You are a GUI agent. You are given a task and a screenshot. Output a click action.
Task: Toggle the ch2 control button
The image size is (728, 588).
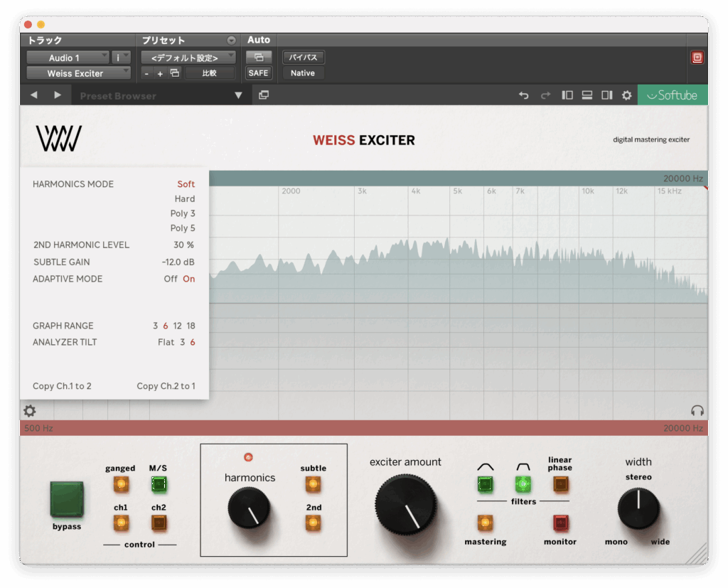click(159, 523)
